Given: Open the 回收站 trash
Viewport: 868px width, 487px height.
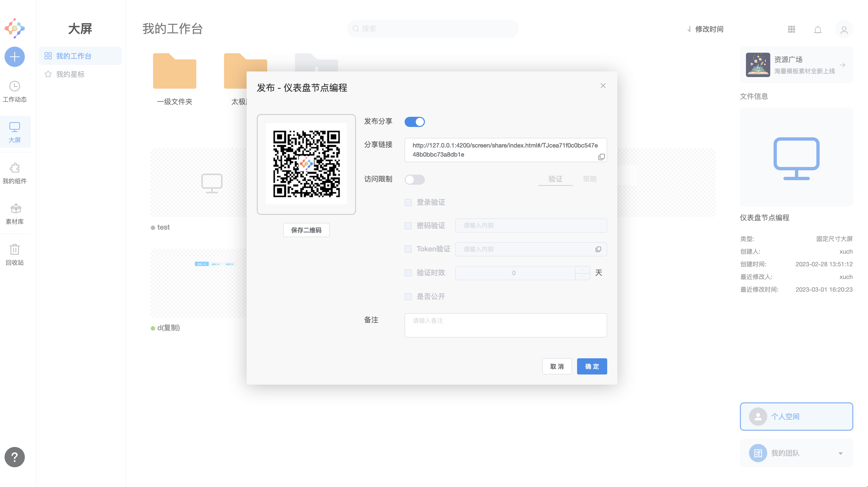Looking at the screenshot, I should (x=14, y=255).
